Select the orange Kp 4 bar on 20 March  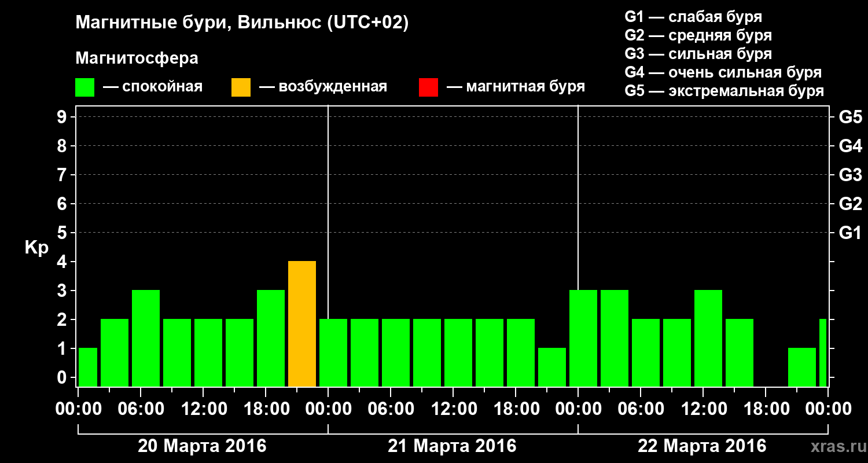tap(302, 324)
